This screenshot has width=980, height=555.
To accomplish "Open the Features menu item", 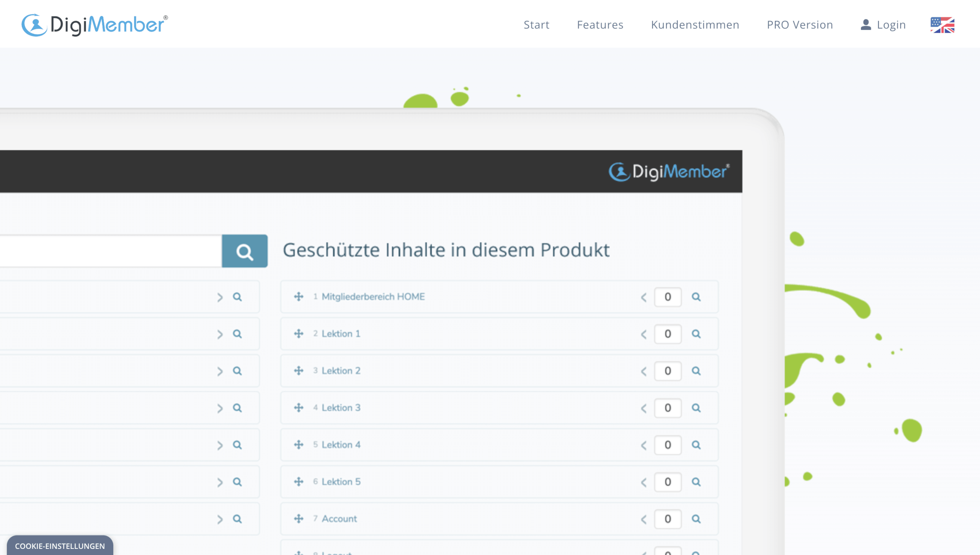I will click(x=600, y=25).
